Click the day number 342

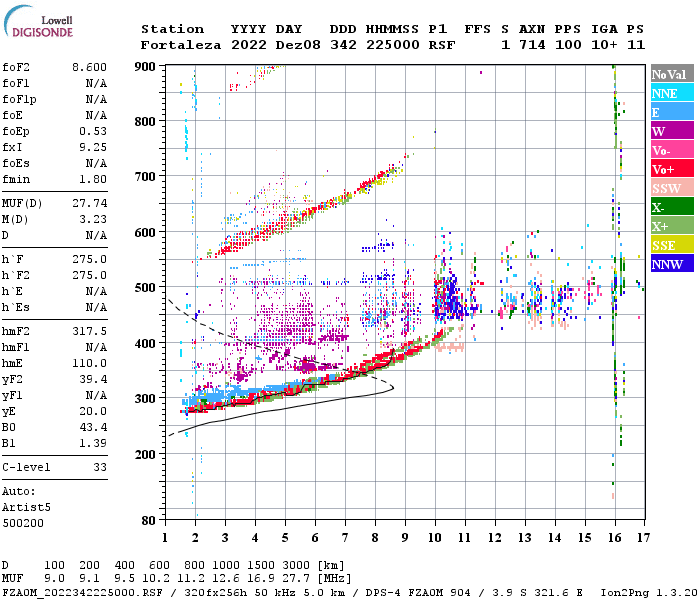[343, 45]
